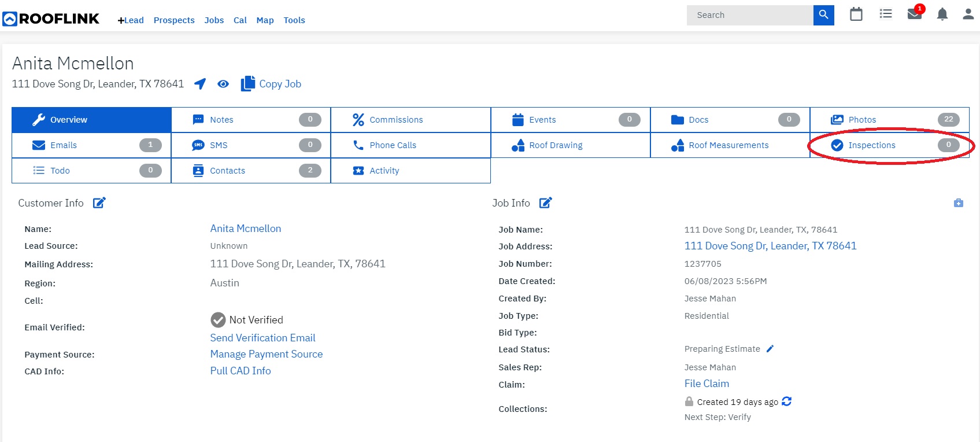Screen dimensions: 980x442
Task: Go to Jobs menu
Action: point(214,20)
